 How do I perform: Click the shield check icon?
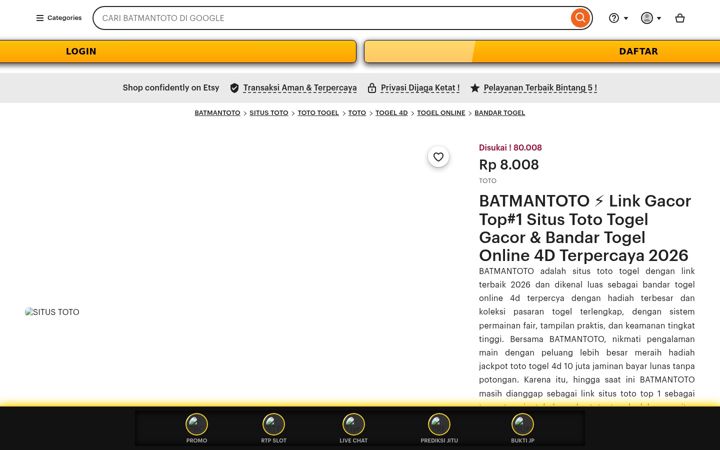point(234,88)
